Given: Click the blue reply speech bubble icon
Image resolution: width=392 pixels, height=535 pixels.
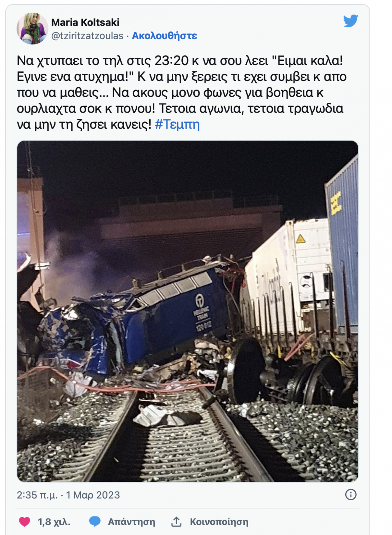Looking at the screenshot, I should (95, 522).
